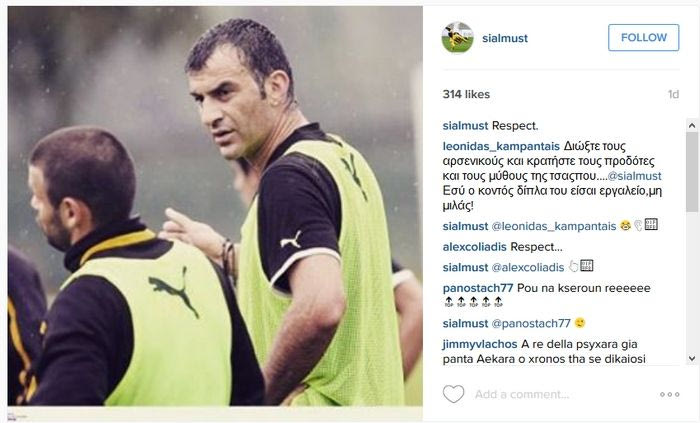Click the FOLLOW button
The width and height of the screenshot is (700, 423).
[x=643, y=37]
